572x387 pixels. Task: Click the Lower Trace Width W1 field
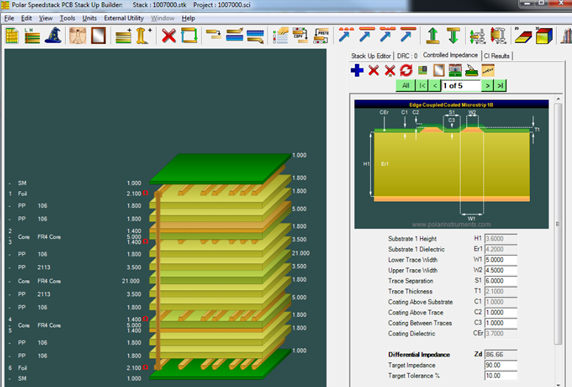pos(500,260)
